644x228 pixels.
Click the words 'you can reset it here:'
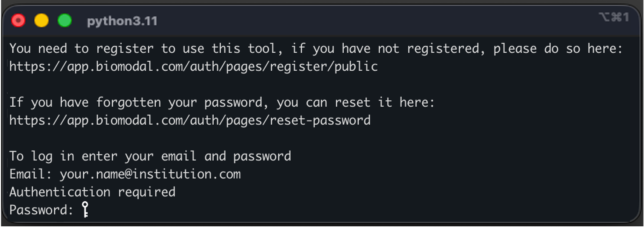point(355,102)
